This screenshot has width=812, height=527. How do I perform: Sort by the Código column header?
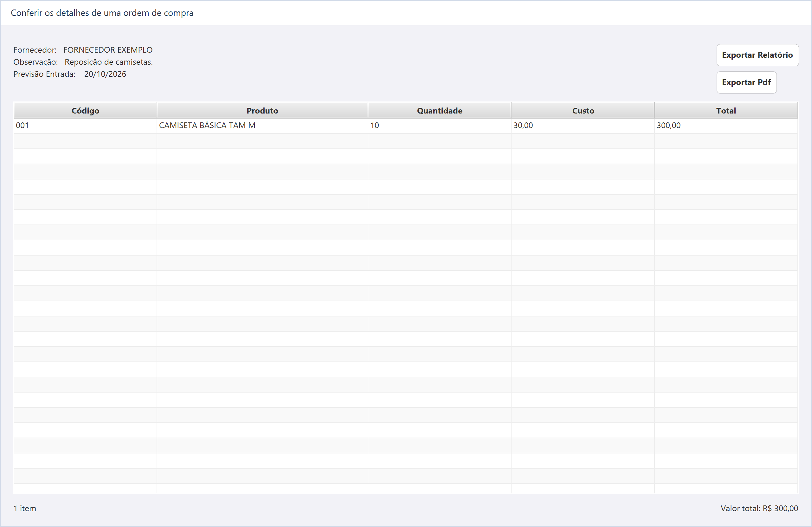[85, 111]
